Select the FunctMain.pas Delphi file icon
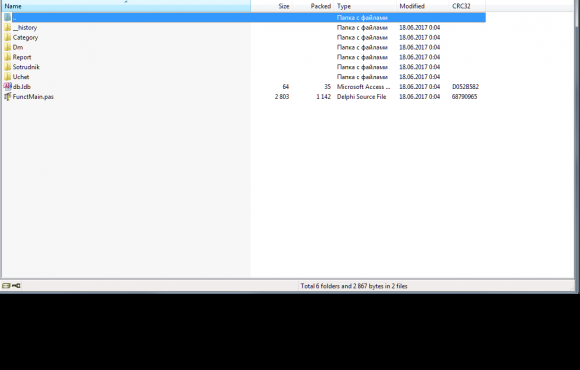 [x=7, y=97]
